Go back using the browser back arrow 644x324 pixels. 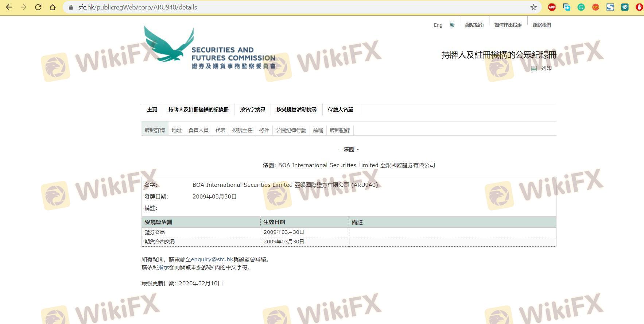[x=9, y=7]
